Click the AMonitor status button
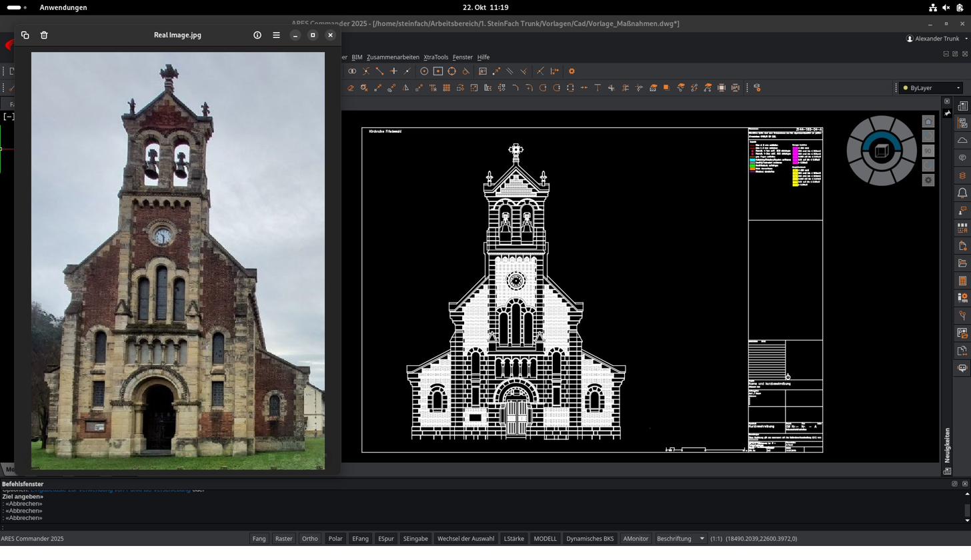The image size is (971, 560). coord(636,539)
